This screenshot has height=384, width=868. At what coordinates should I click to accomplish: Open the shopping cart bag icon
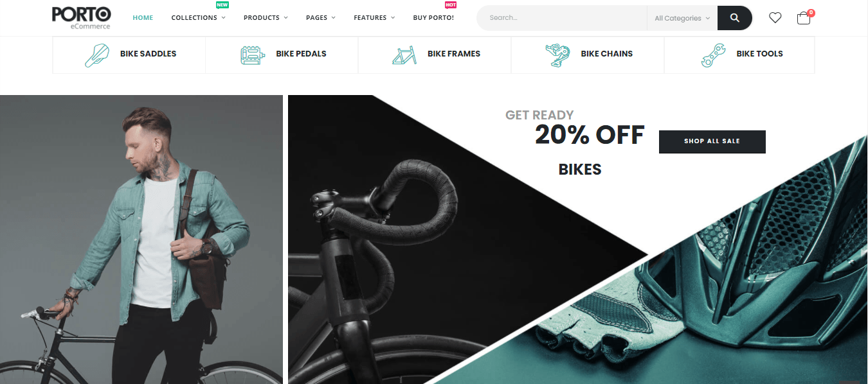(x=804, y=18)
